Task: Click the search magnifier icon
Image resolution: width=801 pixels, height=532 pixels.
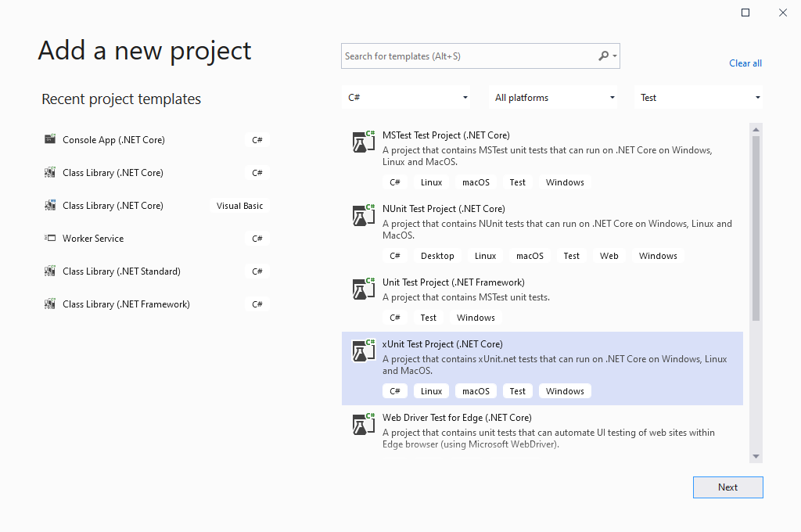Action: tap(603, 56)
